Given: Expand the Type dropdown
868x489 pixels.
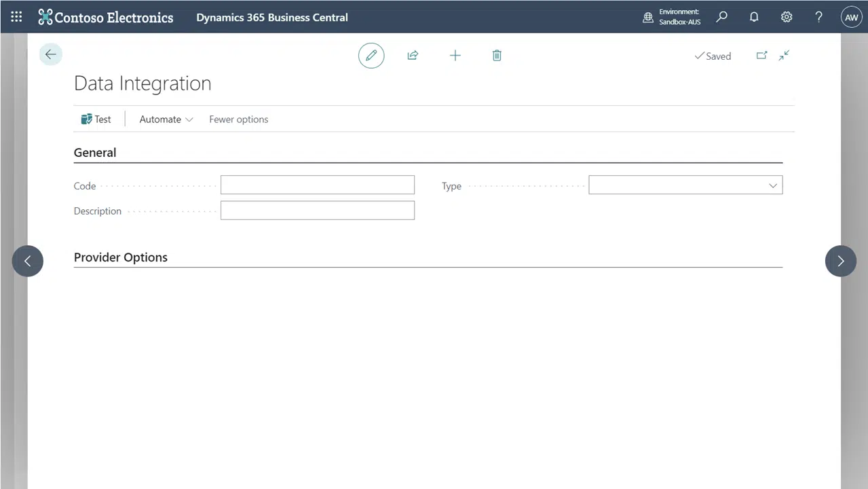Looking at the screenshot, I should tap(772, 185).
